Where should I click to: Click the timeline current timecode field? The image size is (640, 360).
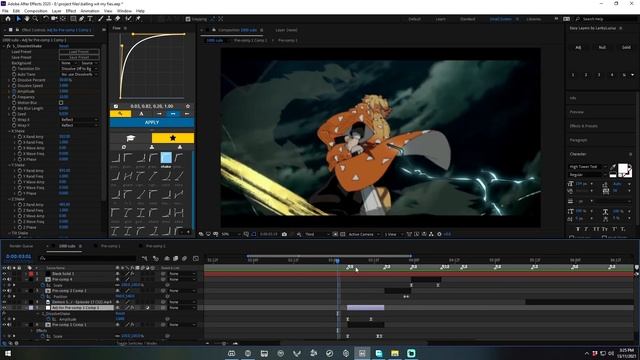click(x=18, y=256)
